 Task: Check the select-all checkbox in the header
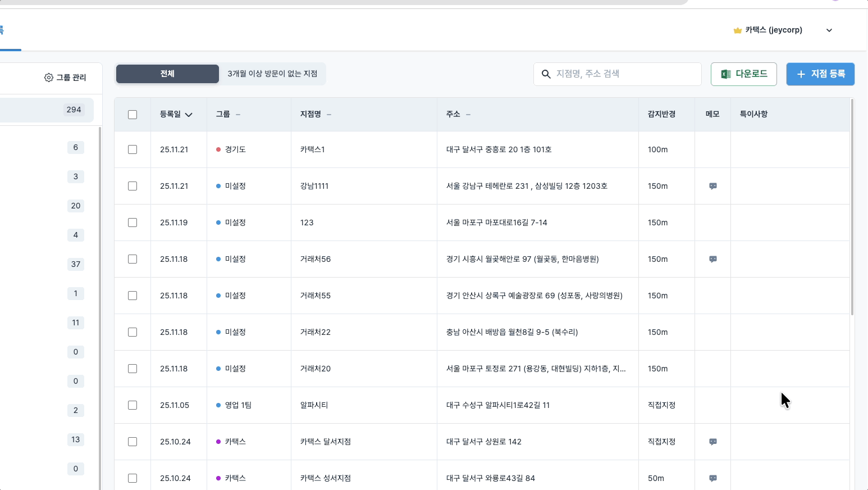[133, 114]
